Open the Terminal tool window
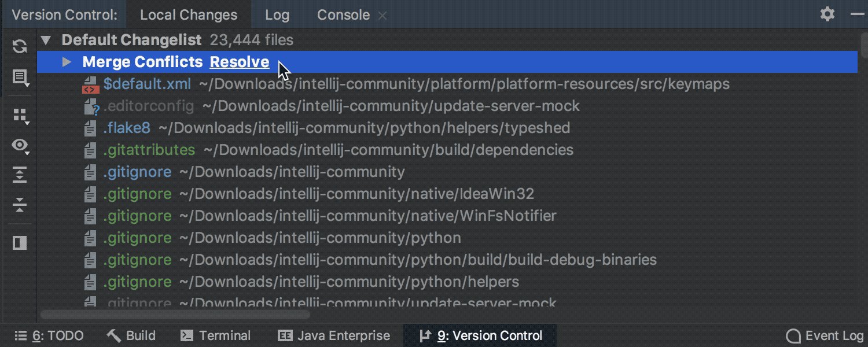The image size is (868, 347). (215, 335)
